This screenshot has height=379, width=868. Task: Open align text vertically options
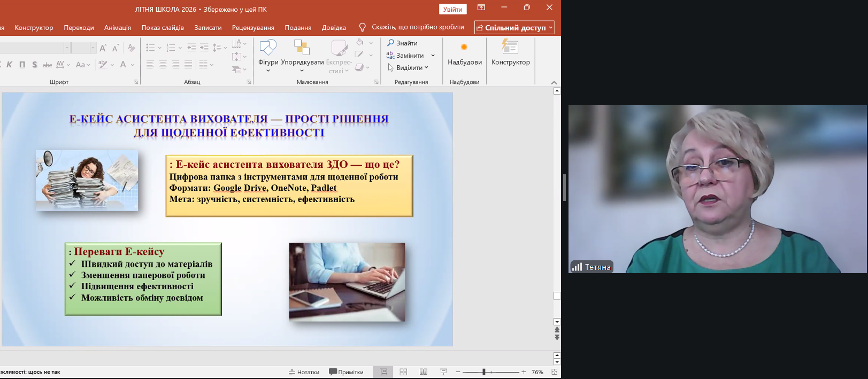pos(239,57)
